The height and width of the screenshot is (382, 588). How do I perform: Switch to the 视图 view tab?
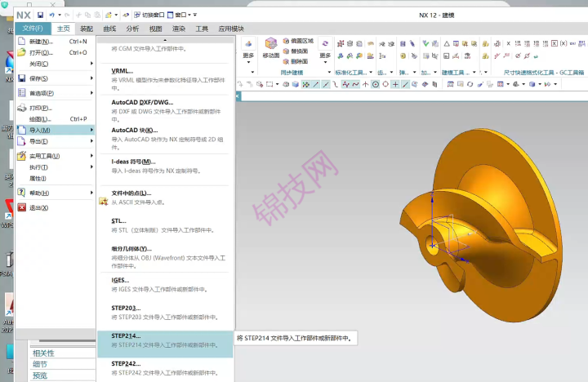(156, 29)
